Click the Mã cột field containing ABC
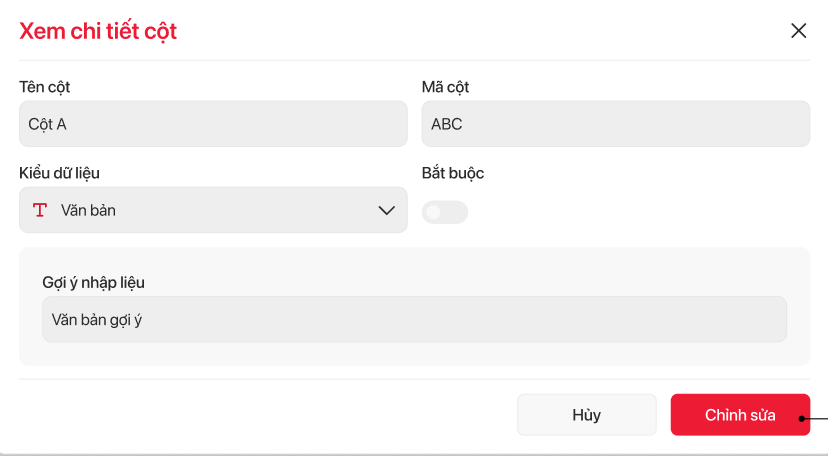This screenshot has height=456, width=828. pos(615,124)
